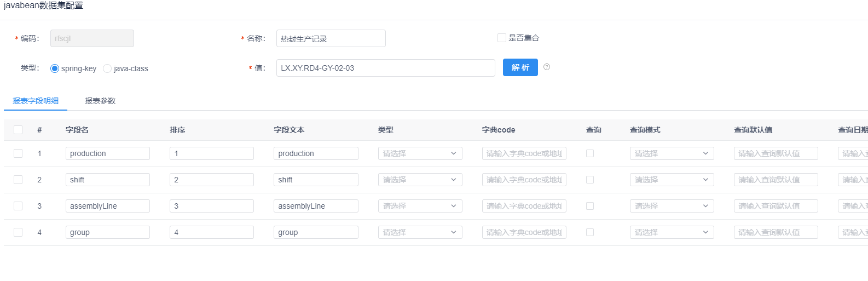868x281 pixels.
Task: Click the 字段文本 input containing shift
Action: pos(316,180)
